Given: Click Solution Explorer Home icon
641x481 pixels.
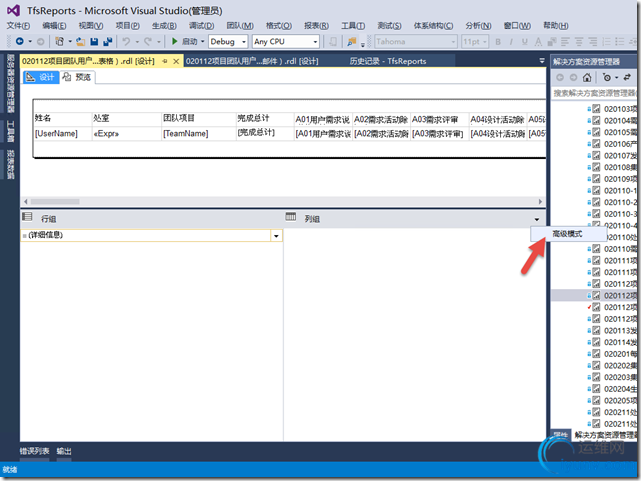Looking at the screenshot, I should (x=587, y=77).
